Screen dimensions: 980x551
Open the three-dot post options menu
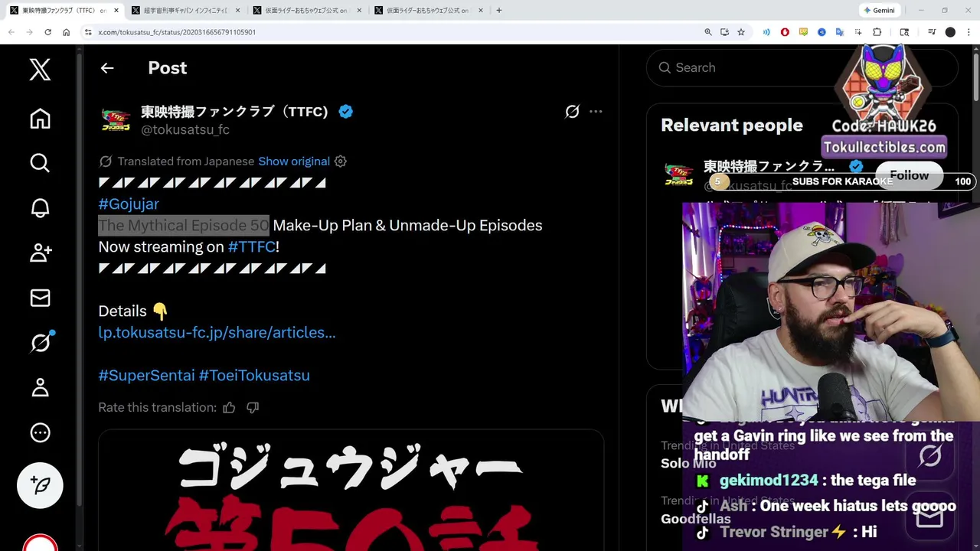(x=596, y=112)
